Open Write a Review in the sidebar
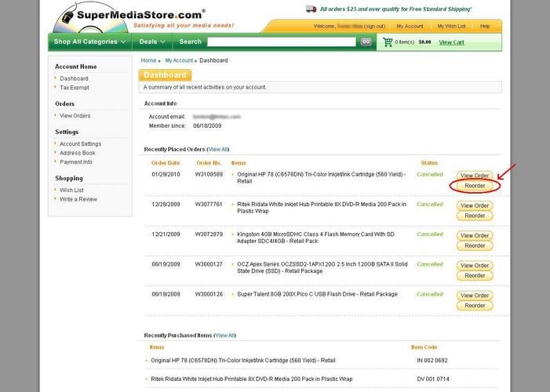Screen dimensions: 550x392 pos(78,199)
